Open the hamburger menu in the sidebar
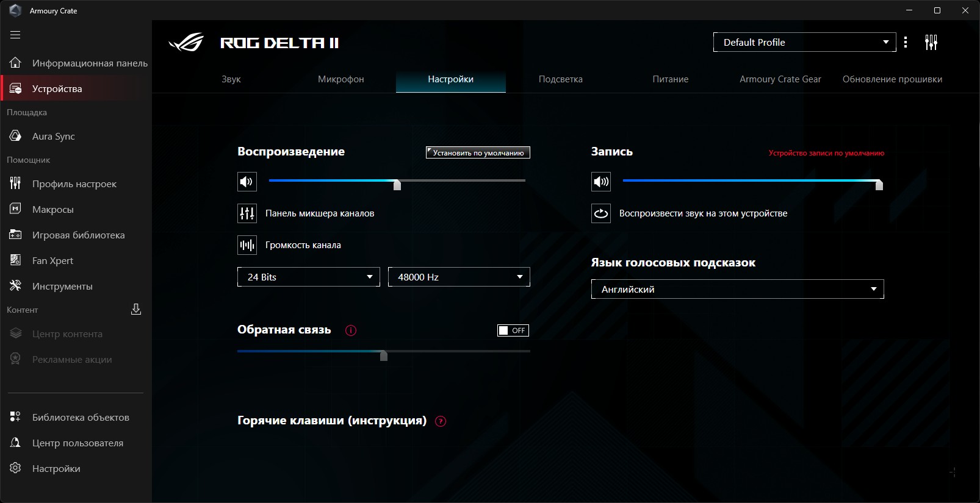Image resolution: width=980 pixels, height=503 pixels. [15, 35]
